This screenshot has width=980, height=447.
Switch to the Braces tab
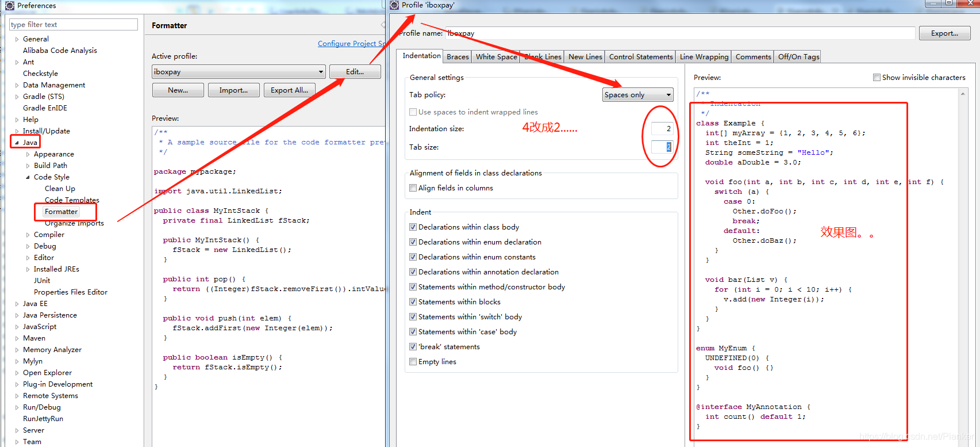458,57
